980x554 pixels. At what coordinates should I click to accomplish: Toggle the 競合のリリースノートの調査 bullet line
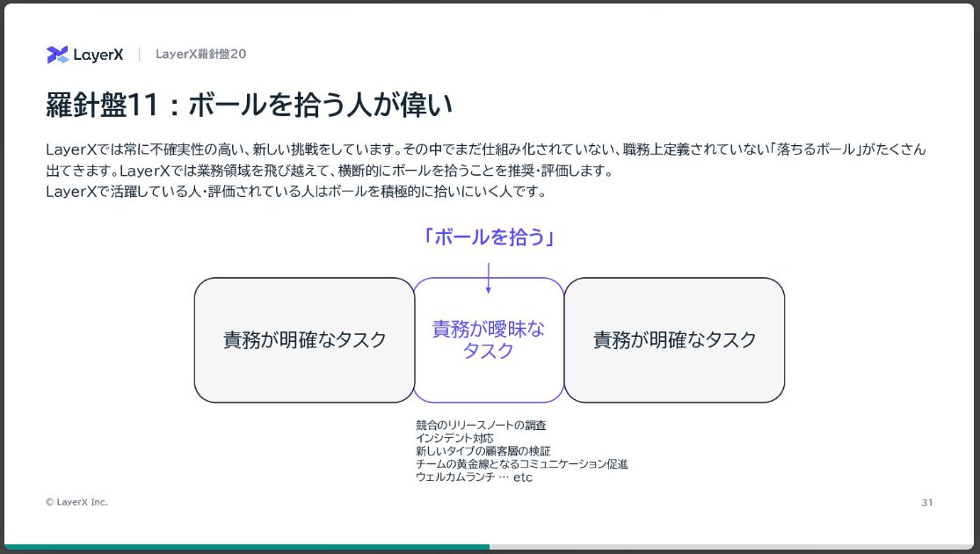pyautogui.click(x=483, y=424)
